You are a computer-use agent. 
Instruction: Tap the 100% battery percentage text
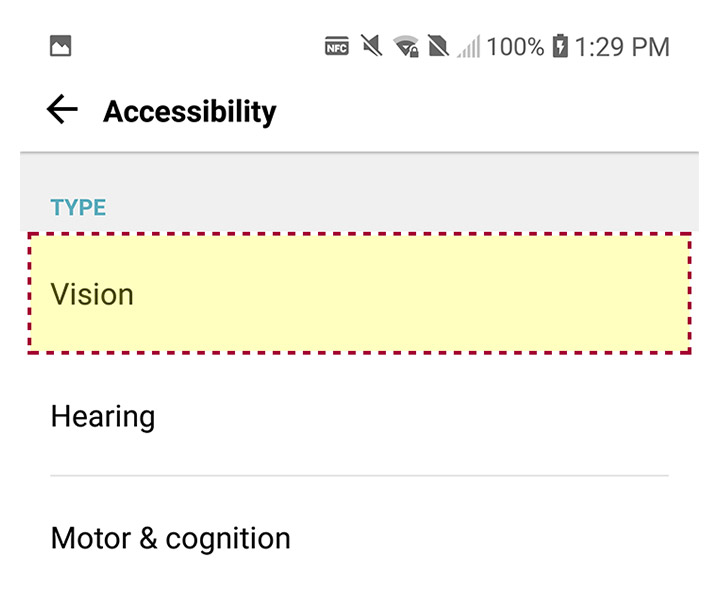[x=515, y=47]
